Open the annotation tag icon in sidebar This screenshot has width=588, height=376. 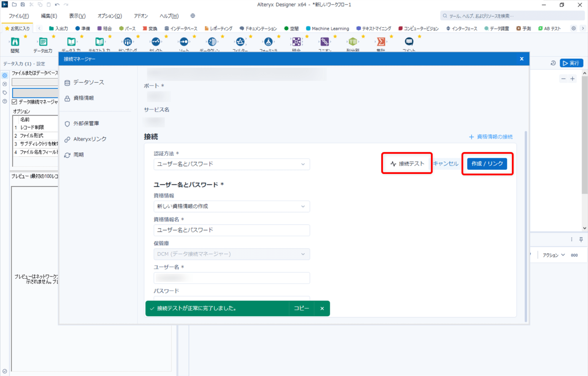pos(5,93)
